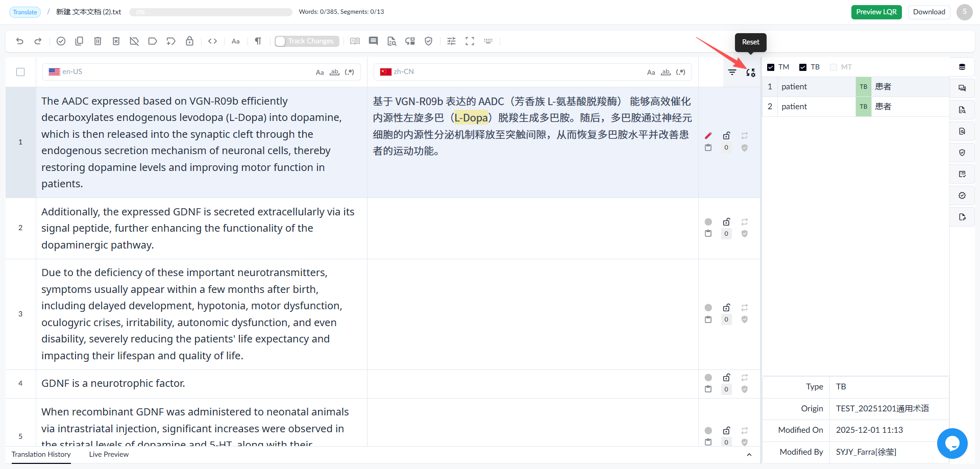The width and height of the screenshot is (980, 469).
Task: Click the lock icon on segment 2
Action: coord(726,221)
